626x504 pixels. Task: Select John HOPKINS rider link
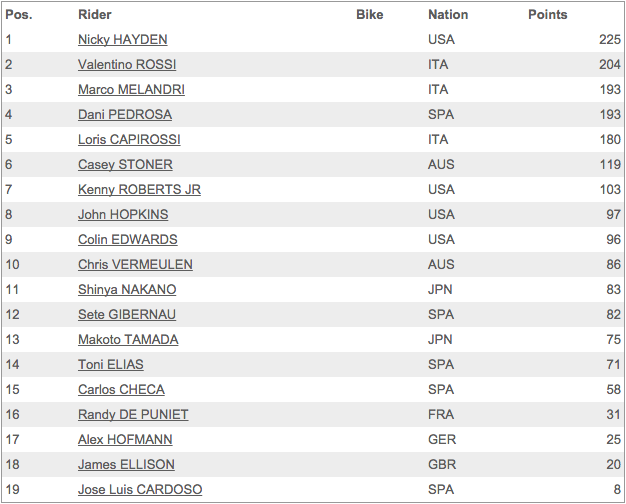pyautogui.click(x=123, y=214)
